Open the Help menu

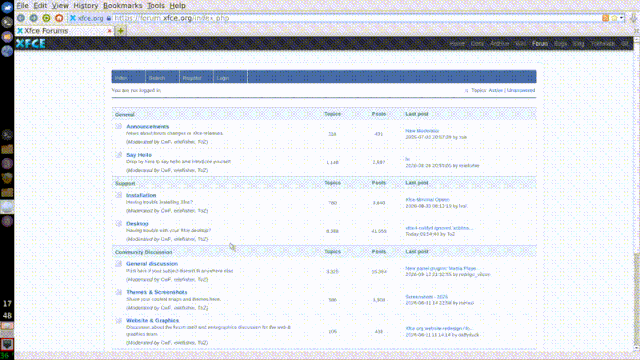177,6
